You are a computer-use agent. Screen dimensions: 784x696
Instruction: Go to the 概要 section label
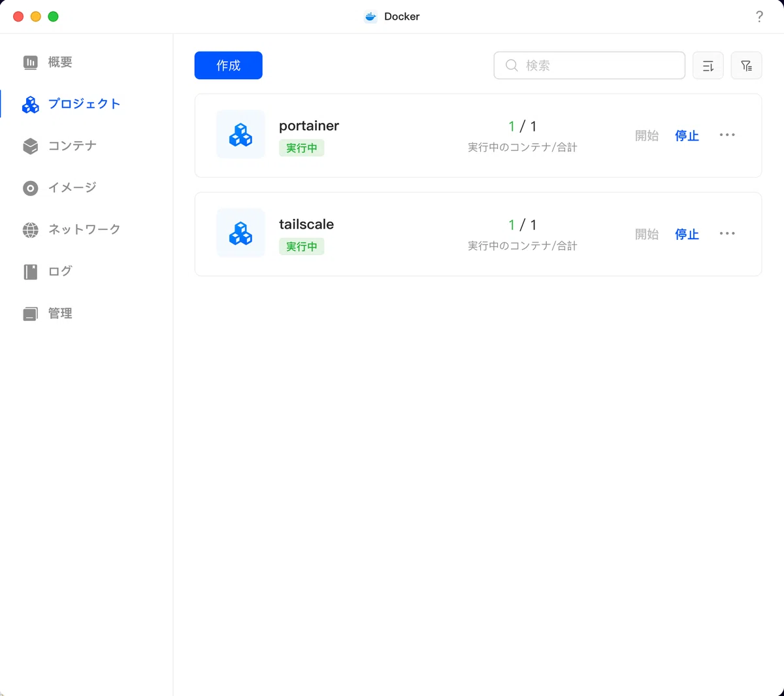coord(60,62)
